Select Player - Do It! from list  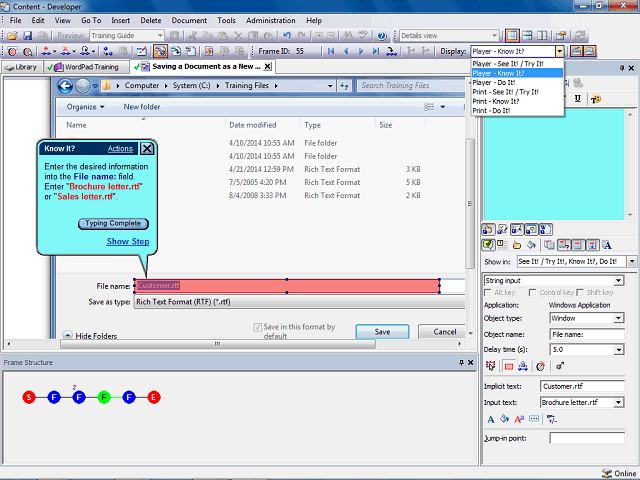pyautogui.click(x=517, y=82)
